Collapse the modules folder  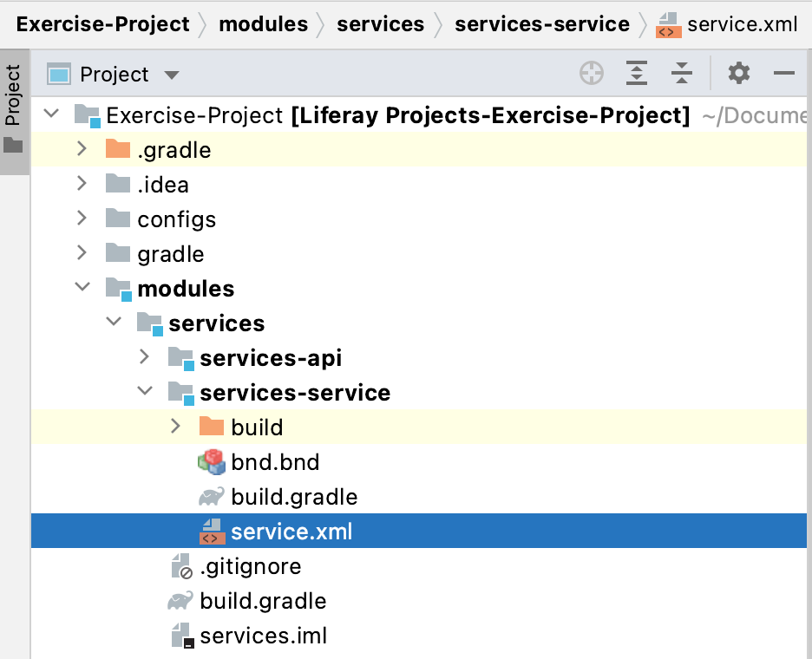point(82,287)
